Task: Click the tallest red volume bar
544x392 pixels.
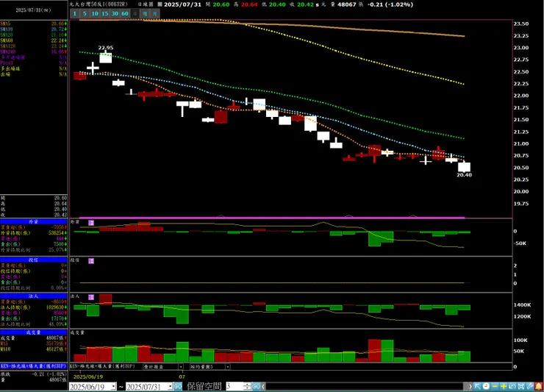Action: (x=374, y=351)
